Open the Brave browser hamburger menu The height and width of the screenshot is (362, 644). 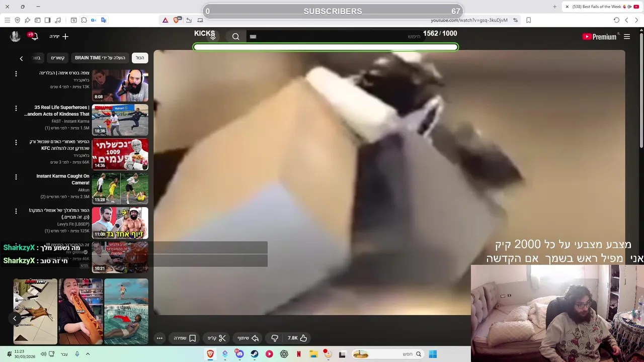7,20
